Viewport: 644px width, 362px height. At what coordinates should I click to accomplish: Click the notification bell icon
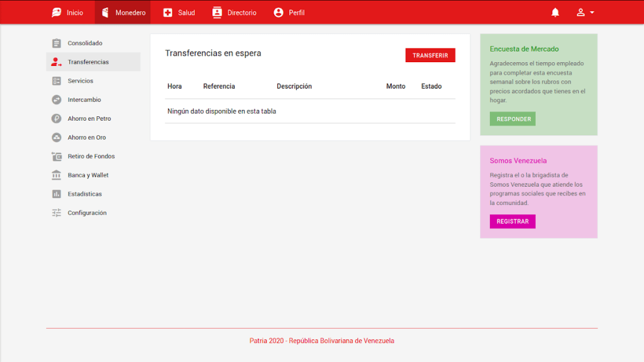pos(555,13)
